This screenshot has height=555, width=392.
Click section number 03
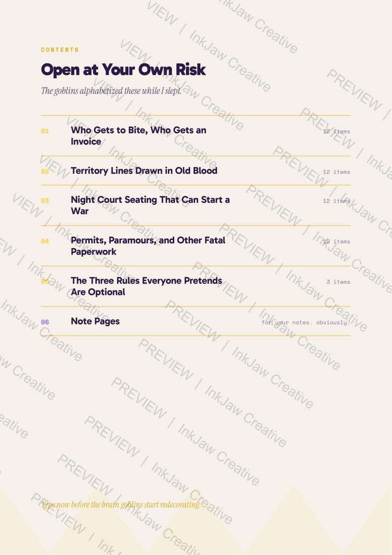pyautogui.click(x=45, y=201)
